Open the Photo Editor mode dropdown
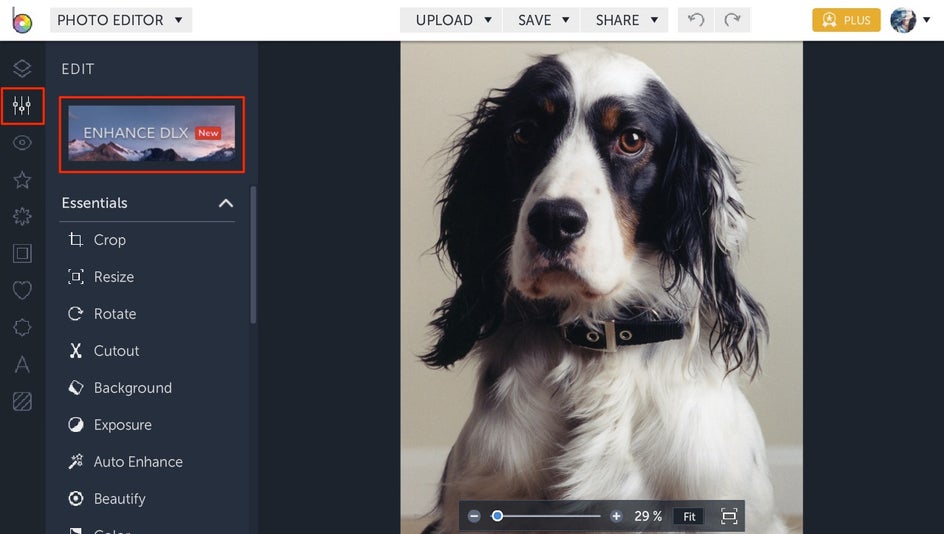Viewport: 944px width, 534px height. (x=121, y=20)
